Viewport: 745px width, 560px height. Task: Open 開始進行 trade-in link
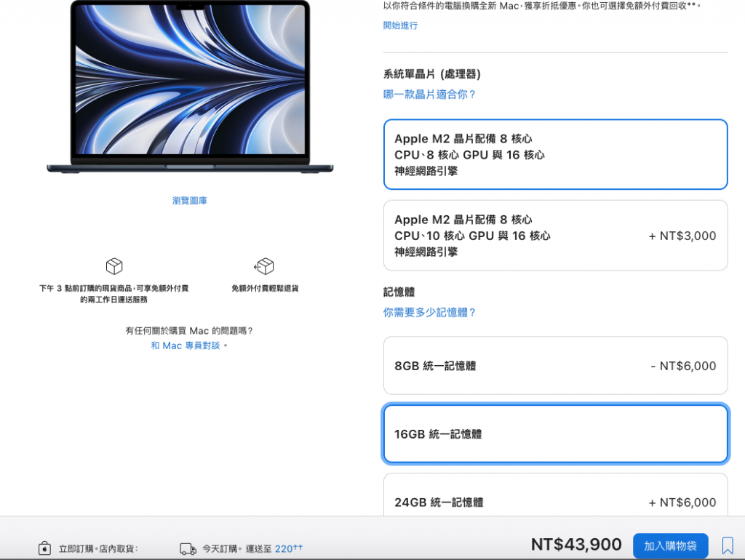401,25
